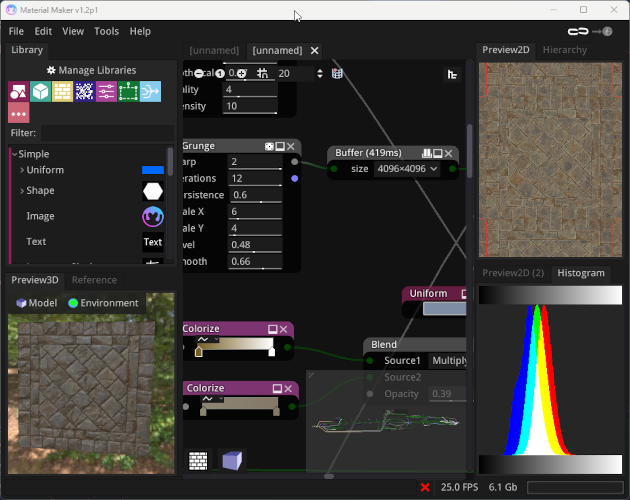The image size is (630, 500).
Task: Minimize the Buffer node
Action: pos(438,153)
